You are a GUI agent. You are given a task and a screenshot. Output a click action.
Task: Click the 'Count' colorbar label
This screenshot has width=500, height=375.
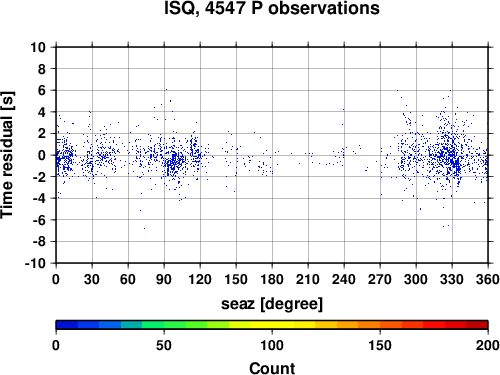click(272, 368)
